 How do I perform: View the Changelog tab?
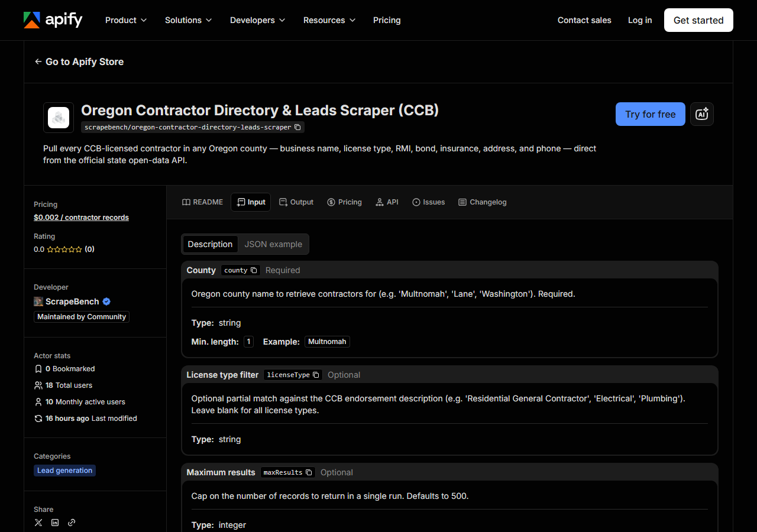pyautogui.click(x=483, y=202)
